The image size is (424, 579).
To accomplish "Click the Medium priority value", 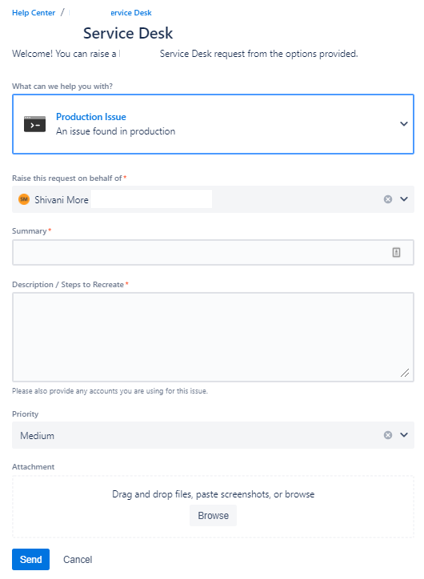I will point(37,436).
